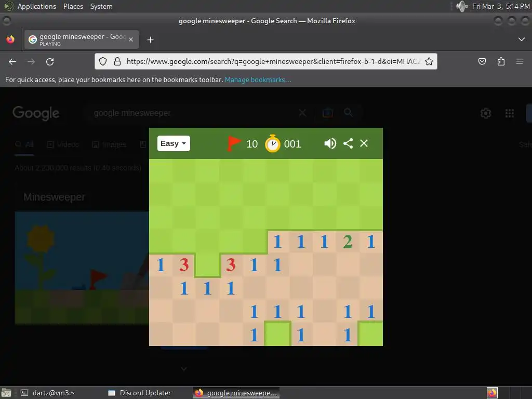Click the google minesweeper search field
This screenshot has height=399, width=532.
193,113
